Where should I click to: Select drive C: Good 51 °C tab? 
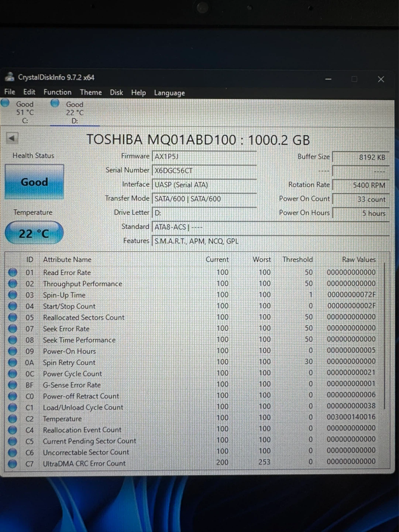20,112
